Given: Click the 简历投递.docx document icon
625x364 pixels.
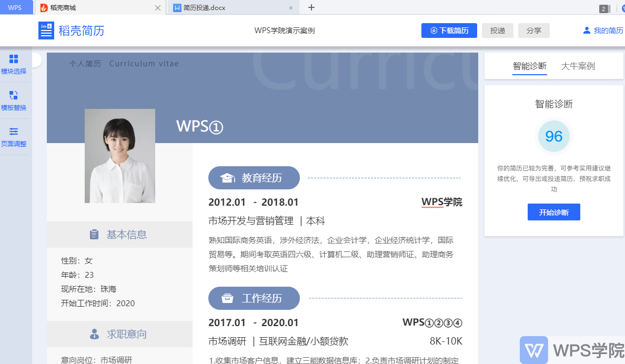Looking at the screenshot, I should coord(177,7).
